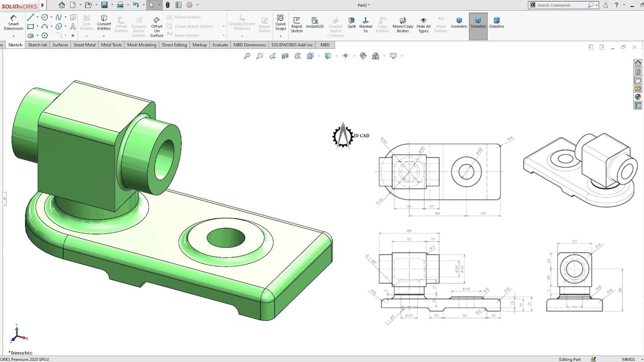The image size is (644, 362).
Task: Click Move/Copy Bodies tool
Action: [x=403, y=24]
